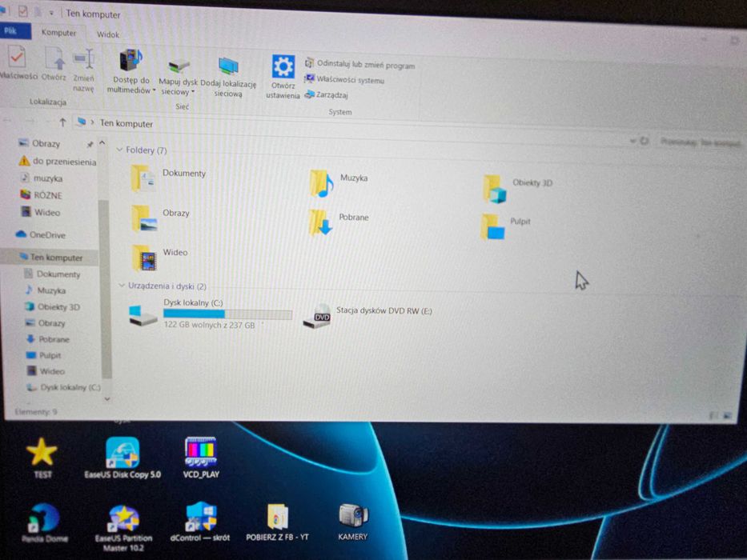Click the Elementy: 9 status text

click(35, 411)
